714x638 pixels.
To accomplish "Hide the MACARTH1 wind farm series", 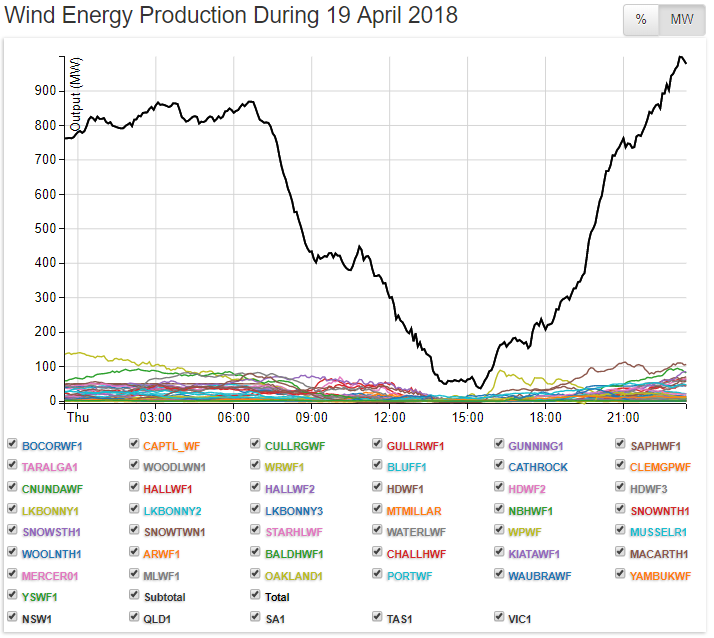I will click(621, 553).
